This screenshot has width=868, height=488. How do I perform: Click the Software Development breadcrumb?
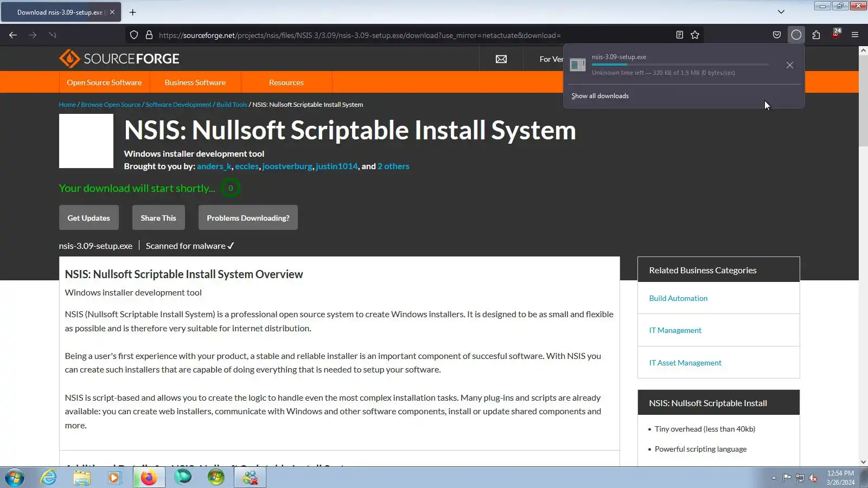click(178, 105)
